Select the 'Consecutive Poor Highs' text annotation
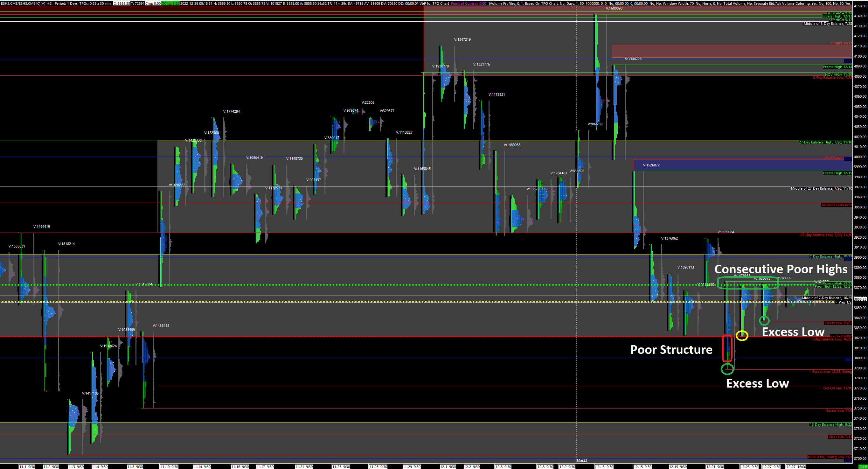This screenshot has height=469, width=868. (x=781, y=269)
